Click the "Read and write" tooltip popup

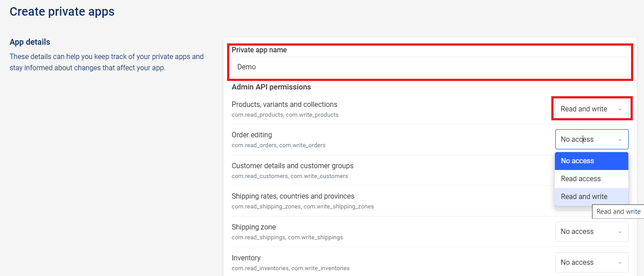pos(618,212)
